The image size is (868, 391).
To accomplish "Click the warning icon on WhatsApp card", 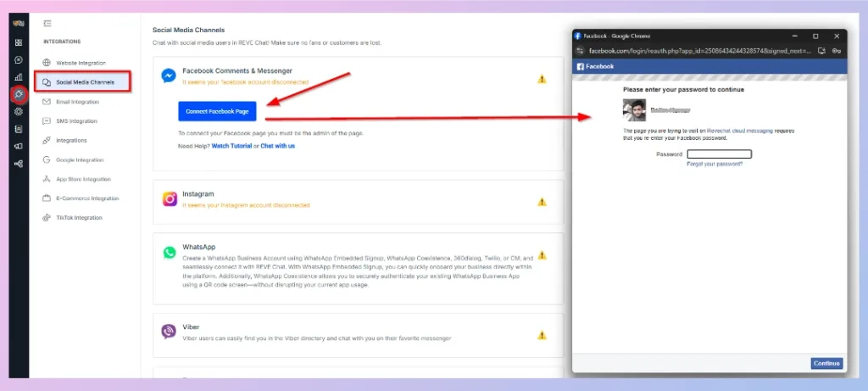I will [x=542, y=255].
